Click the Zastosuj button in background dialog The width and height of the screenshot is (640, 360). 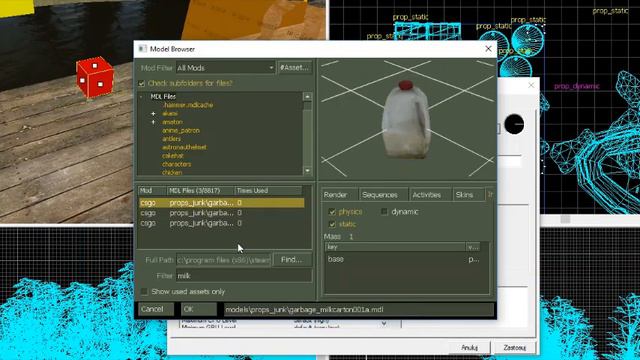[514, 348]
